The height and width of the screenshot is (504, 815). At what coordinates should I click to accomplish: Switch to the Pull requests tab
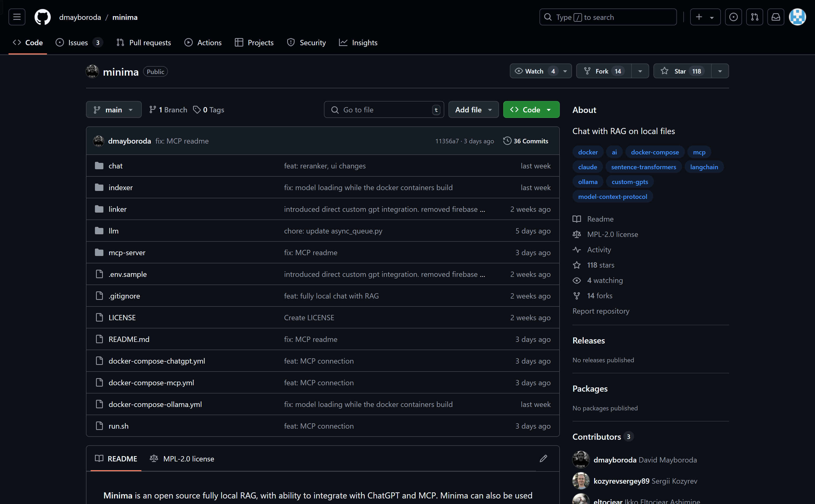point(144,43)
